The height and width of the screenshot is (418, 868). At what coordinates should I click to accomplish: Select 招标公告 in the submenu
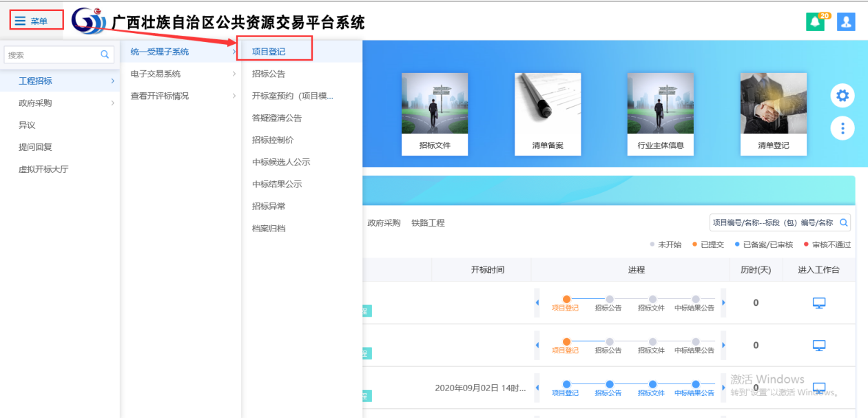pos(269,74)
